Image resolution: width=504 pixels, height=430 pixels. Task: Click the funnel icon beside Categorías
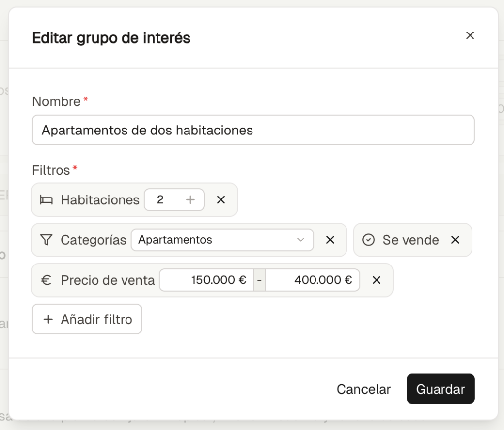tap(46, 240)
